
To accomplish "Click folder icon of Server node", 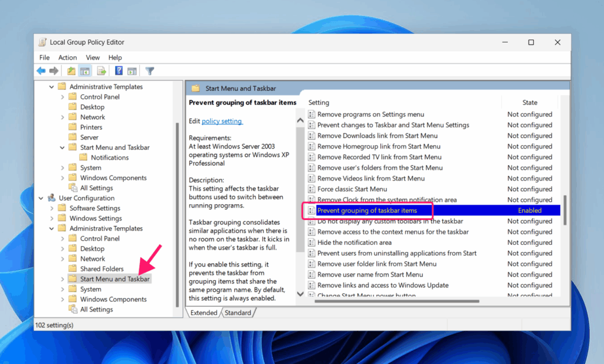I will click(73, 137).
